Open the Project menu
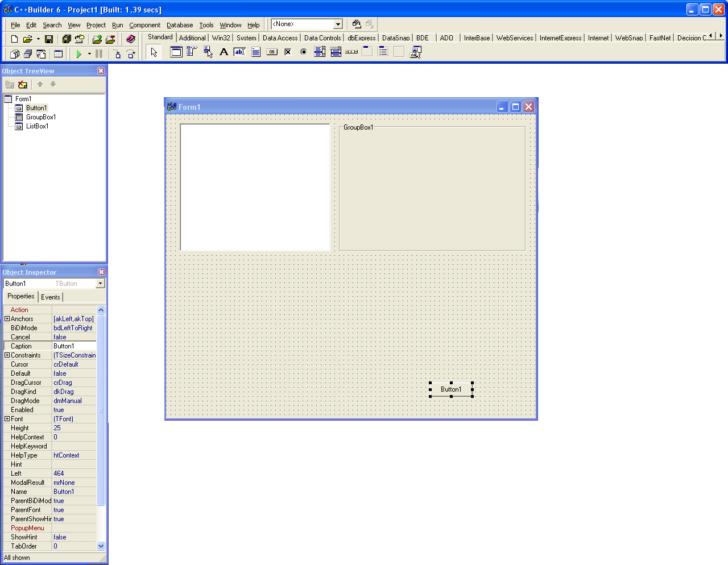Viewport: 728px width, 565px height. 96,25
